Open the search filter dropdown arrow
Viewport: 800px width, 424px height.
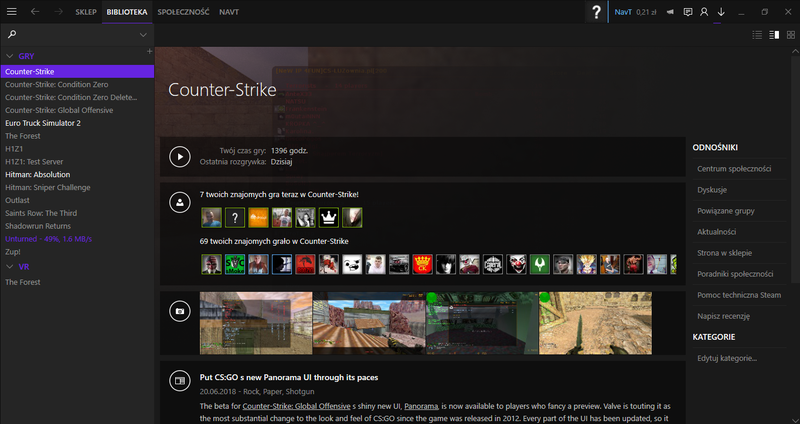pyautogui.click(x=143, y=35)
